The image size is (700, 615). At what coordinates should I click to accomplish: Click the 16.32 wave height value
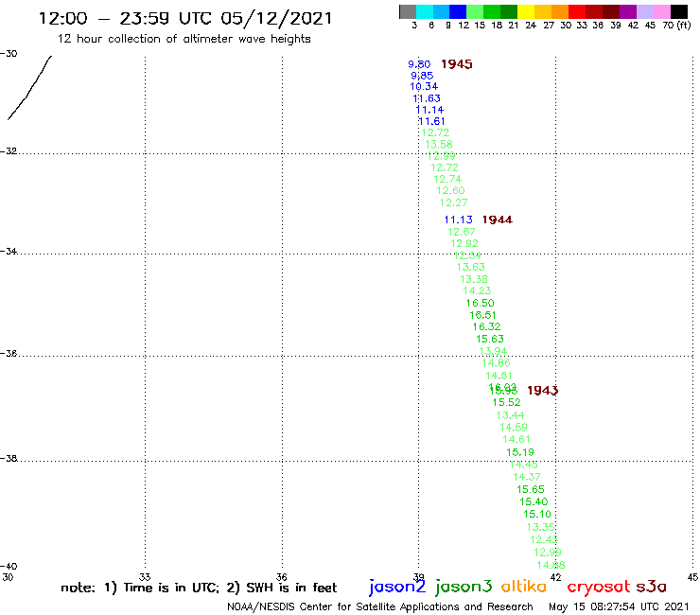486,327
